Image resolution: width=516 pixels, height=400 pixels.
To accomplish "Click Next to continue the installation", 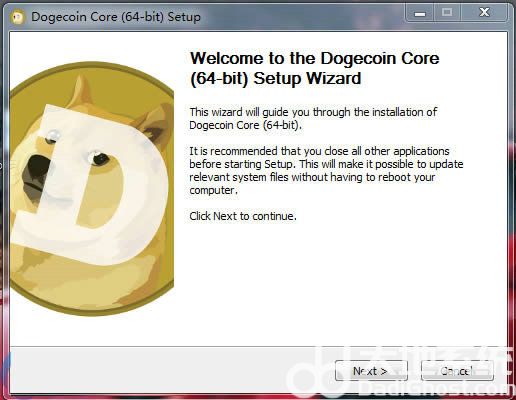I will point(371,370).
